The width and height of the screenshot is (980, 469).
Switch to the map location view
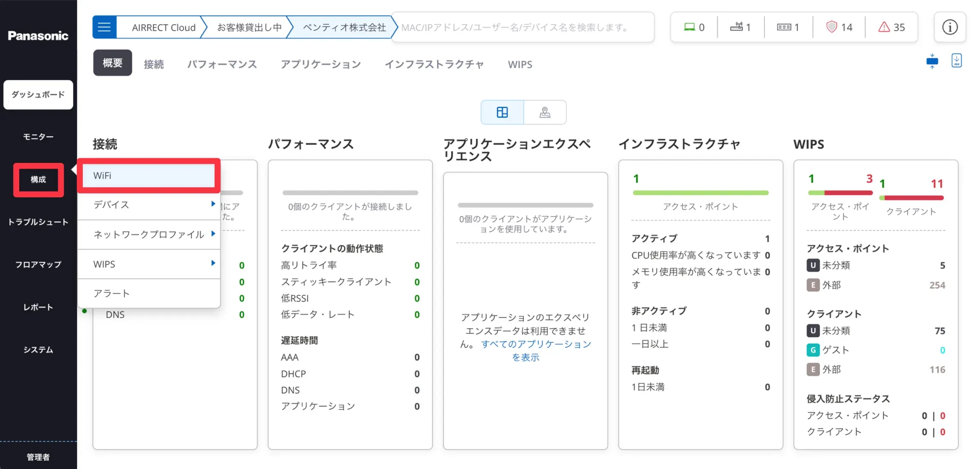click(545, 112)
